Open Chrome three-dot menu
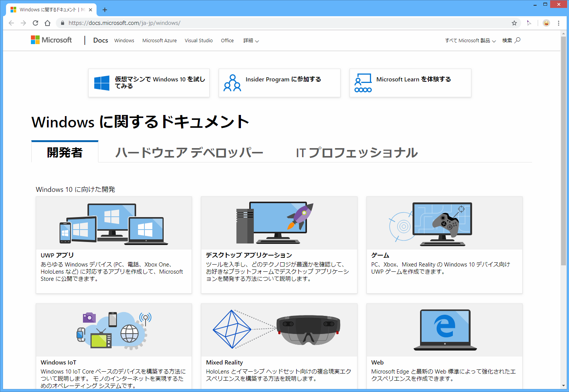 558,23
